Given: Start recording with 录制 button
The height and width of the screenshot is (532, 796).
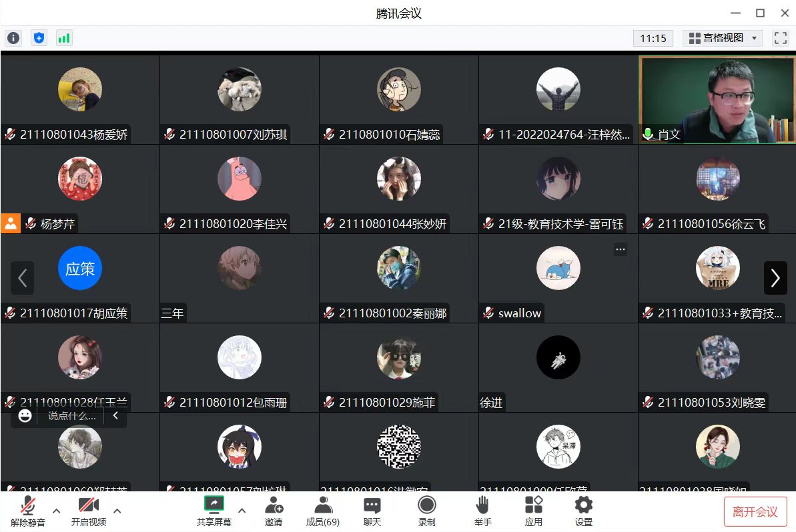Looking at the screenshot, I should tap(427, 511).
